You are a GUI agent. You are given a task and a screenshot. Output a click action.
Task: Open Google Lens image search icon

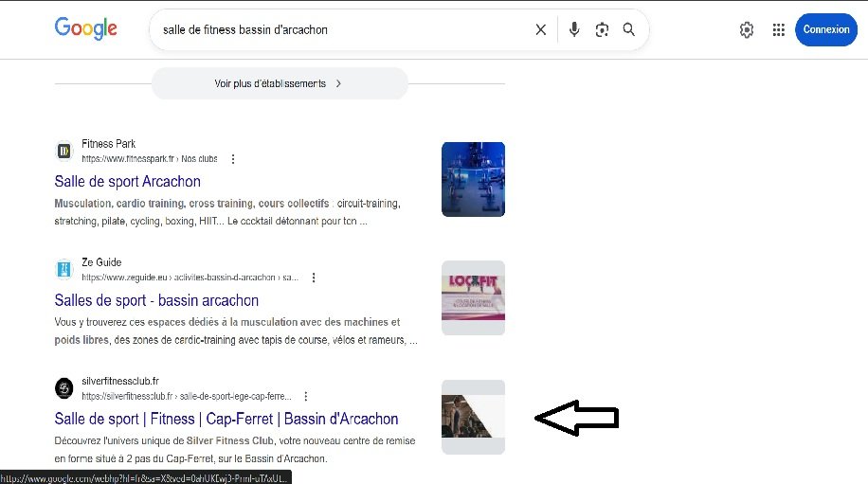pos(602,30)
